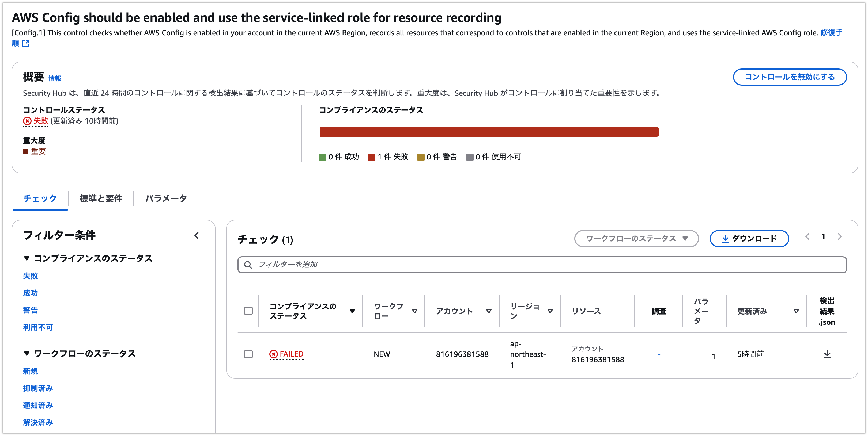The width and height of the screenshot is (868, 436).
Task: Collapse the ワークフローのステータス filter section
Action: pyautogui.click(x=27, y=354)
